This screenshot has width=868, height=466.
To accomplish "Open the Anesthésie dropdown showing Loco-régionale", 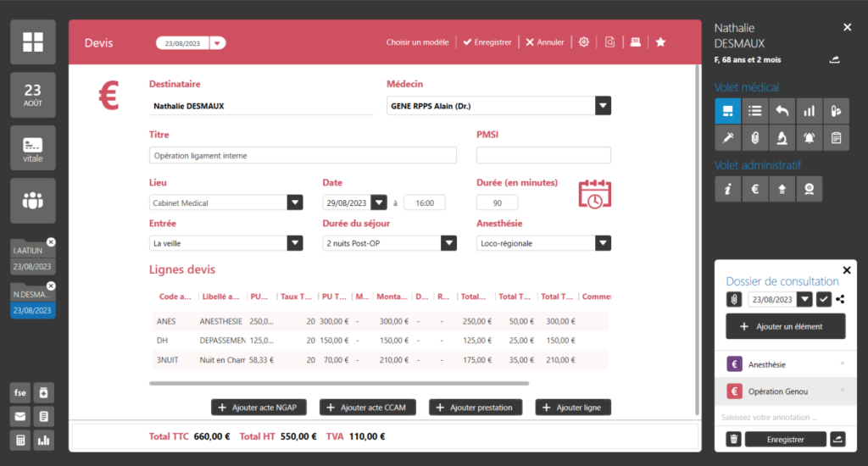I will pyautogui.click(x=602, y=243).
